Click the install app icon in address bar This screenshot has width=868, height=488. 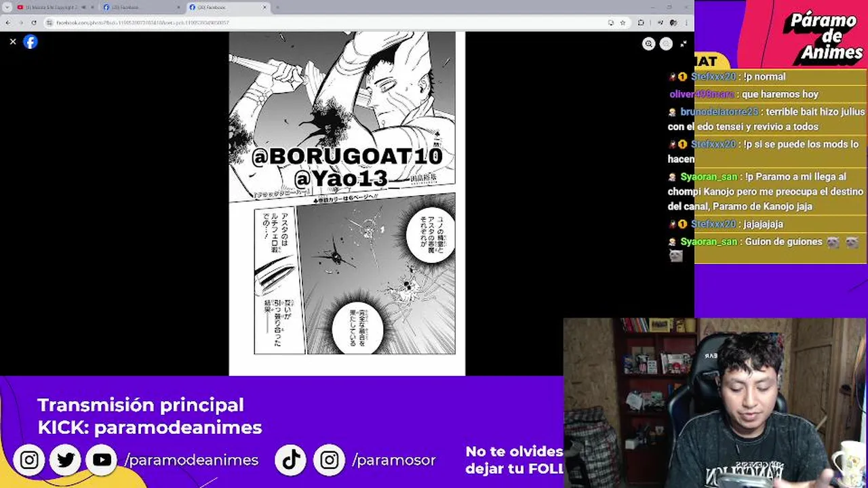(611, 22)
